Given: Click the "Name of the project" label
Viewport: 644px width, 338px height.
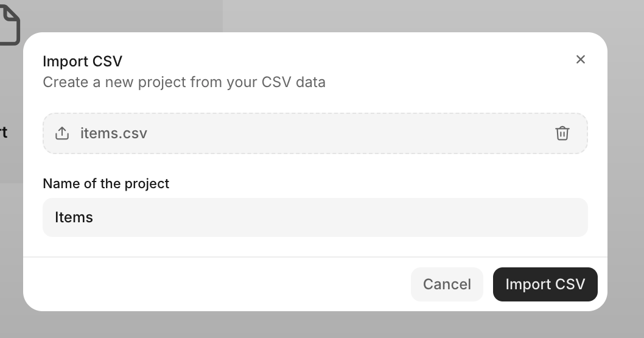Looking at the screenshot, I should 106,183.
